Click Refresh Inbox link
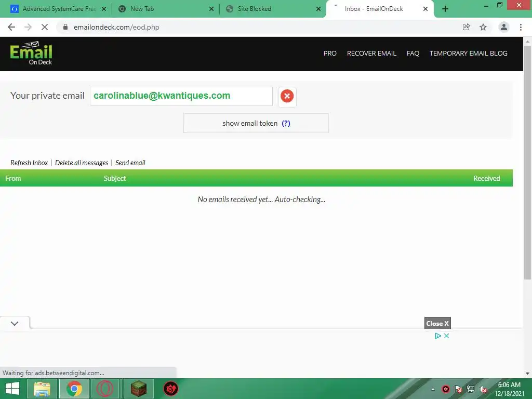Image resolution: width=532 pixels, height=399 pixels. [29, 163]
